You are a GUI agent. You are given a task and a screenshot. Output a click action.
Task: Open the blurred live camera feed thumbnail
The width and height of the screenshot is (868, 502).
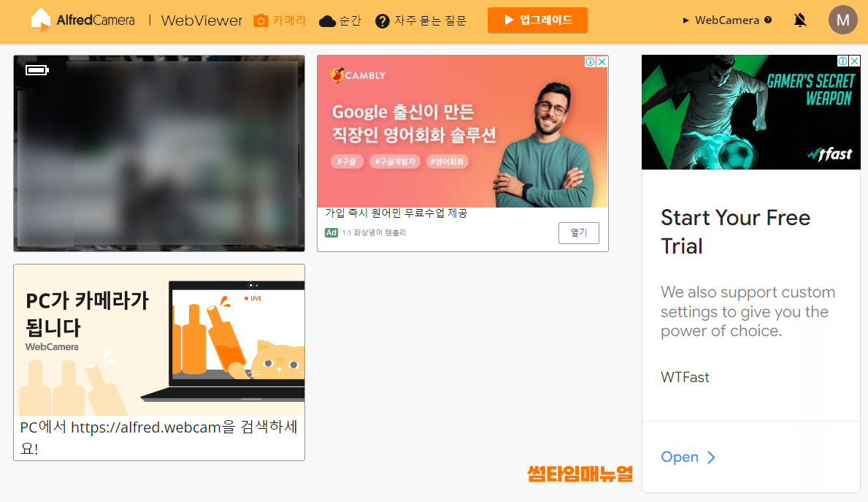[x=159, y=153]
